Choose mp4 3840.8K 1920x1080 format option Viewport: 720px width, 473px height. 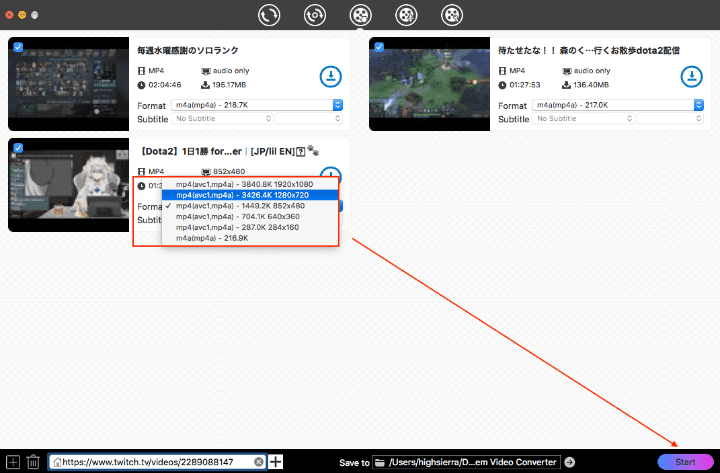point(250,184)
